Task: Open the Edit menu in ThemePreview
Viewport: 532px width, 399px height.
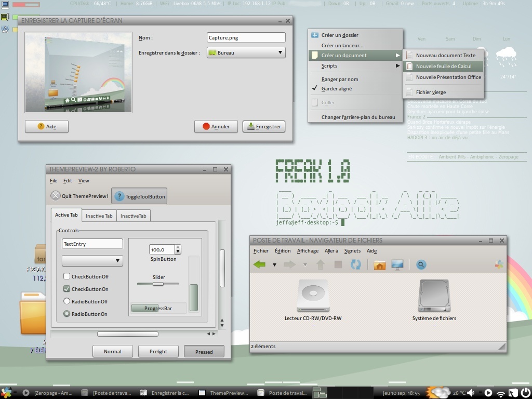Action: (x=68, y=180)
